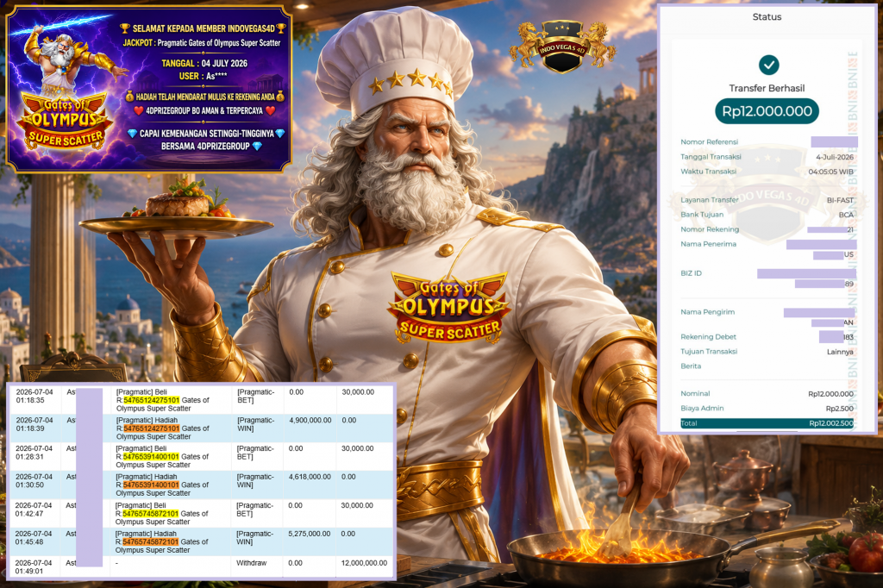Click the 2026-07-04 01:18:35 timestamp cell
The image size is (883, 588).
click(x=34, y=396)
